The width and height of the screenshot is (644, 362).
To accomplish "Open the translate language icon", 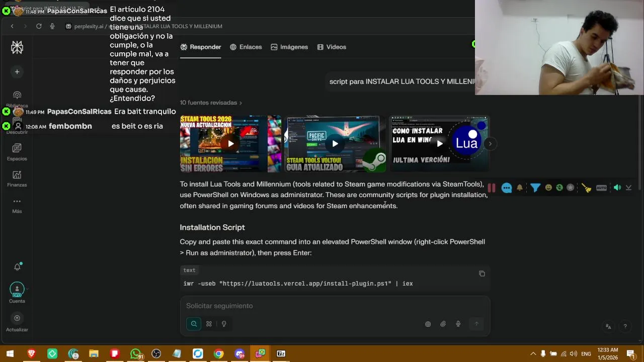I will tap(608, 326).
